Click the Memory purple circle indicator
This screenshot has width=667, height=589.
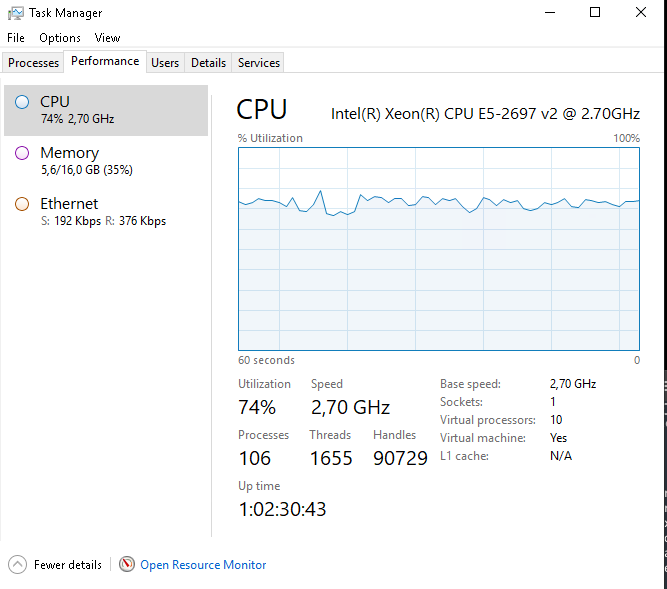pos(22,153)
